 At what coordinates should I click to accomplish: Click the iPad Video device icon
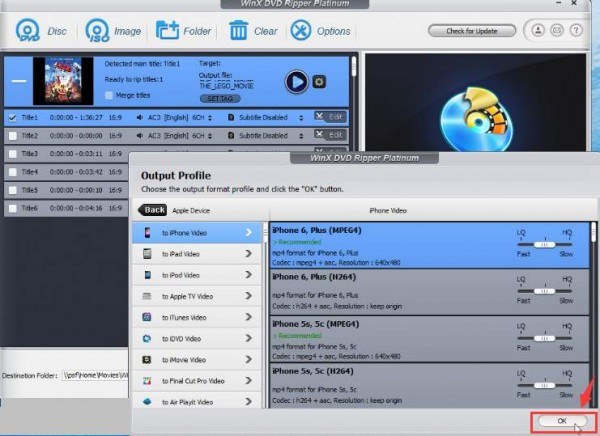[x=147, y=253]
